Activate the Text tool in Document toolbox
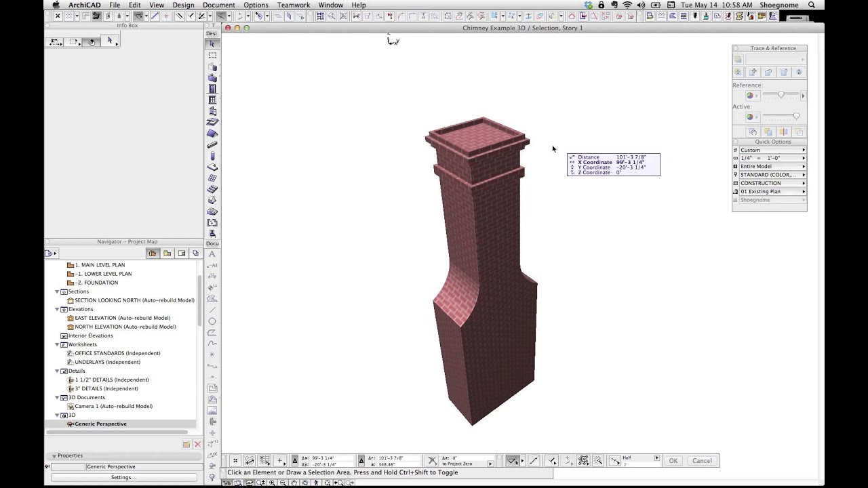The width and height of the screenshot is (868, 488). pyautogui.click(x=212, y=254)
